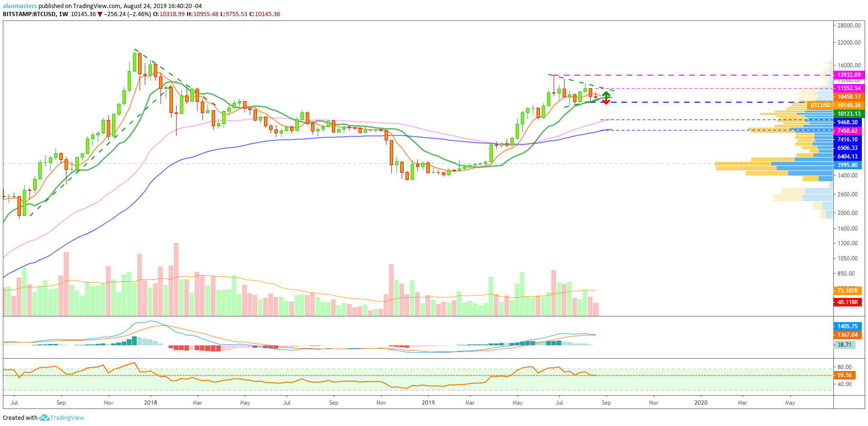Viewport: 868px width, 426px height.
Task: Click the blue 9468.30 price label
Action: click(848, 122)
